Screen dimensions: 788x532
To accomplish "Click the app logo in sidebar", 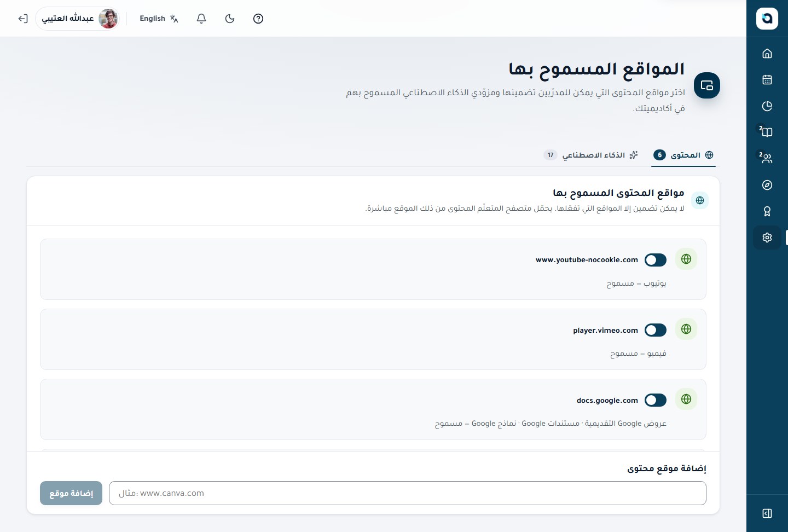I will click(767, 19).
